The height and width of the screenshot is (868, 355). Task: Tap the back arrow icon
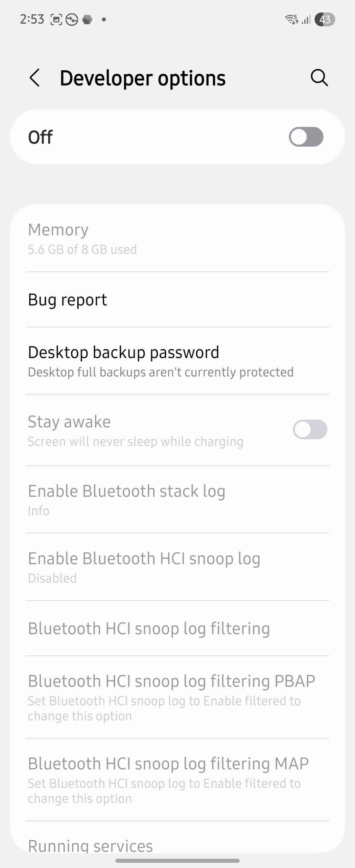point(35,78)
